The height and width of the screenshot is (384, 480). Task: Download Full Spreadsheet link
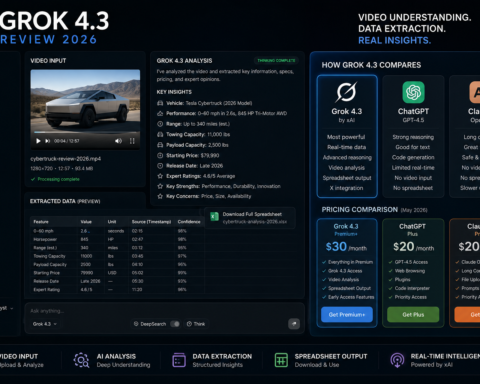click(252, 214)
